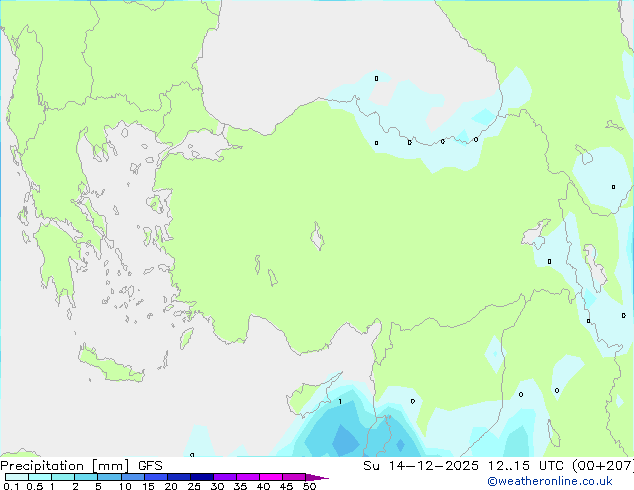Click the '10' legend value
This screenshot has width=634, height=490.
[125, 486]
